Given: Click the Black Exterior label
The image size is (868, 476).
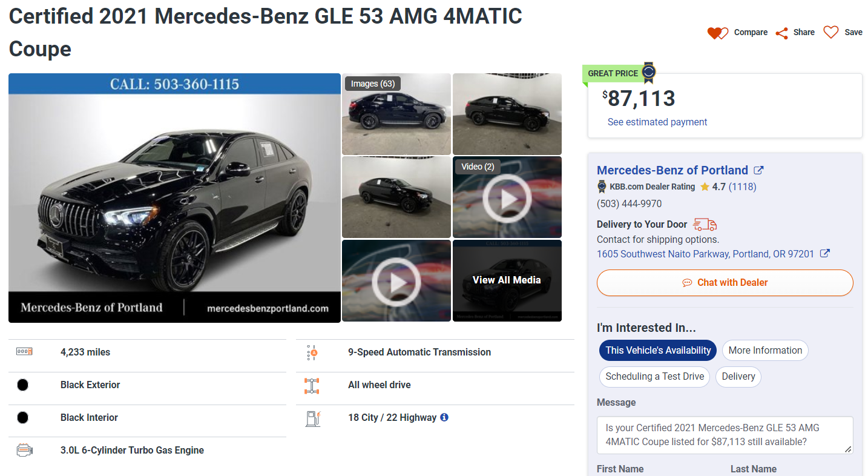Looking at the screenshot, I should pyautogui.click(x=90, y=385).
